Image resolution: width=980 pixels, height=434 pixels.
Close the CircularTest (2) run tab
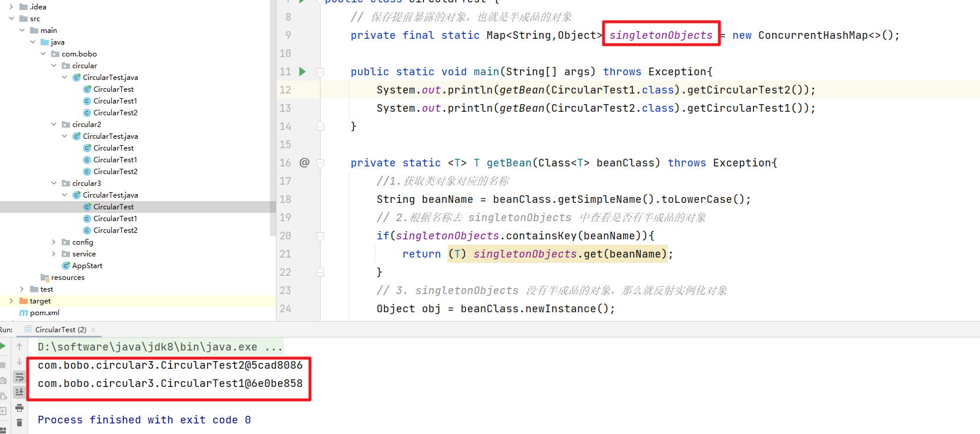coord(93,330)
